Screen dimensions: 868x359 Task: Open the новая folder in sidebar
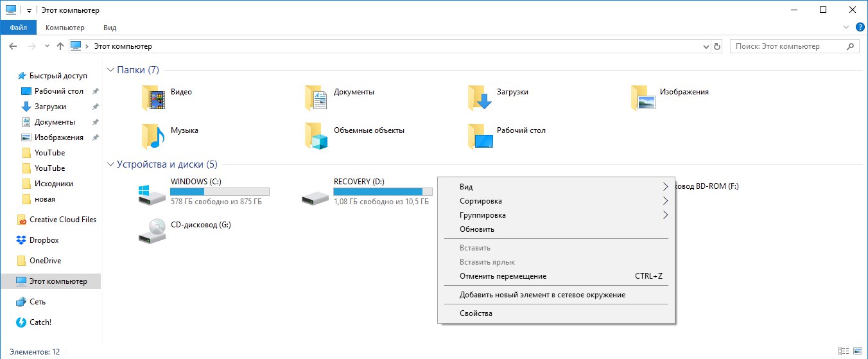[38, 199]
